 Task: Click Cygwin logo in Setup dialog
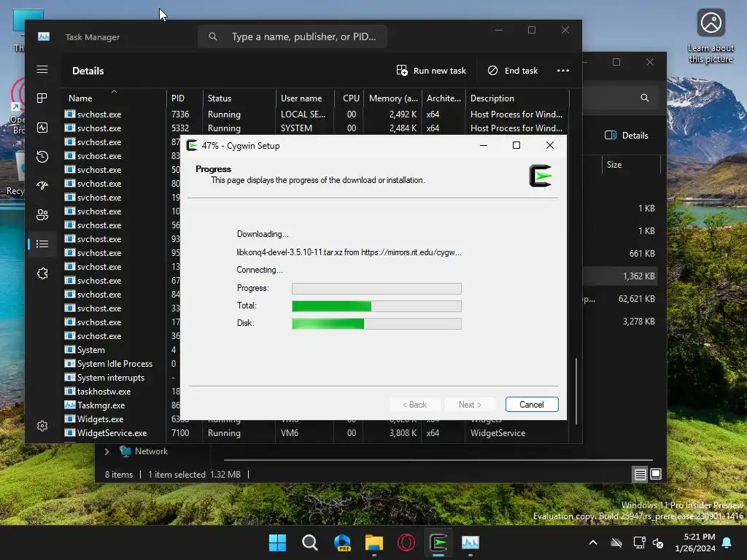tap(541, 176)
